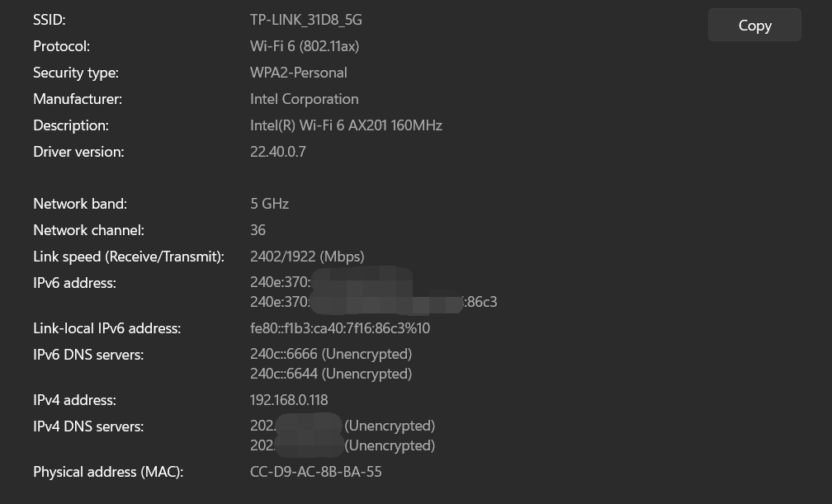Click the Physical address (MAC) label
The image size is (832, 504).
108,472
